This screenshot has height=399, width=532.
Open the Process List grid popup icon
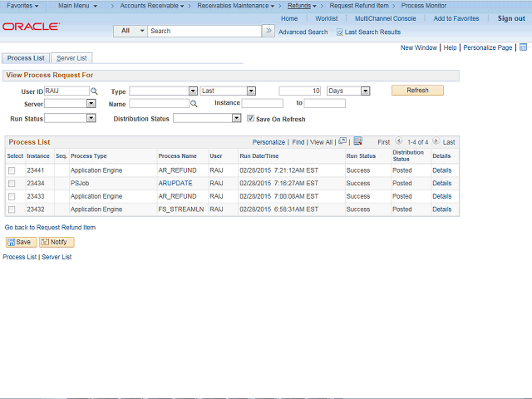pos(342,141)
